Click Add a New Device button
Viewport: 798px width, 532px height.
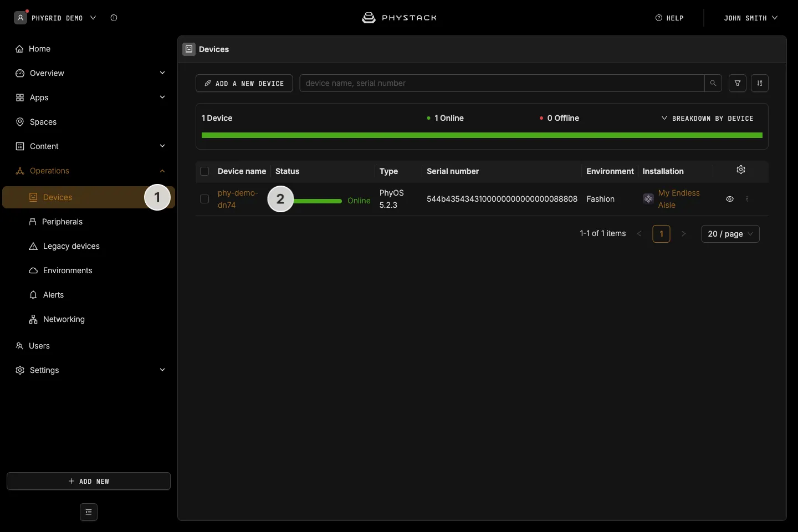[x=244, y=83]
